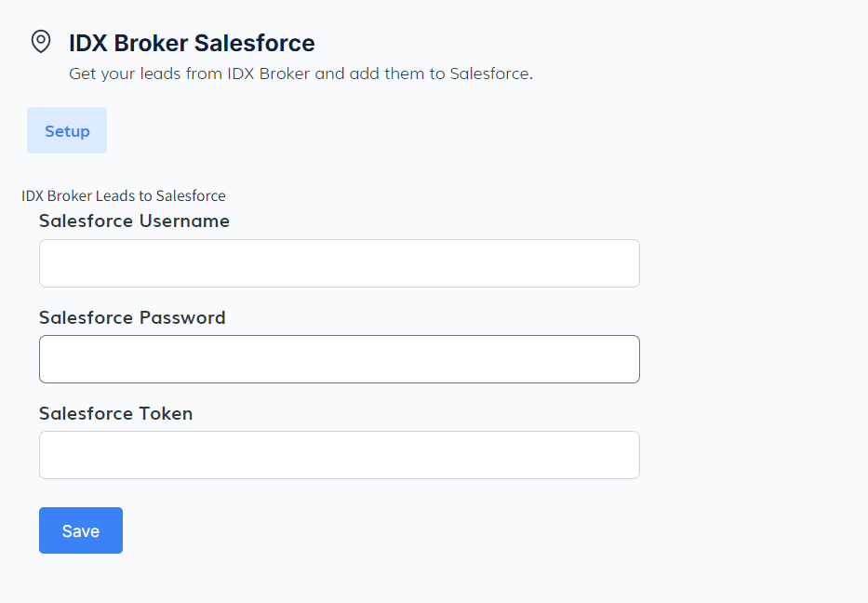Click the location pin icon beside the title

click(x=41, y=42)
